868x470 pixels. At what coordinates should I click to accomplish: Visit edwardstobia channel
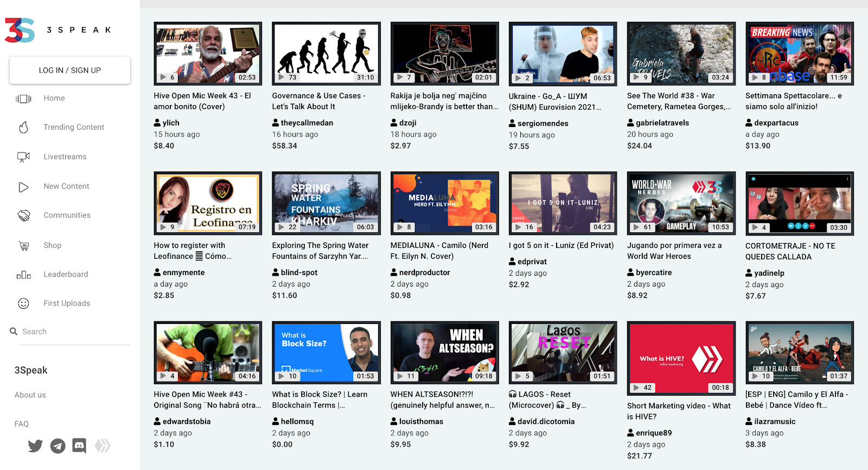[x=187, y=421]
